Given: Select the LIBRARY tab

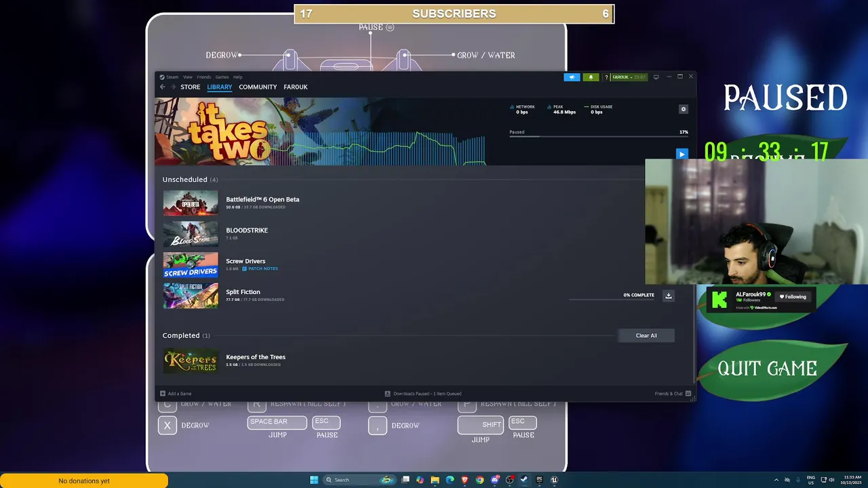Looking at the screenshot, I should click(x=219, y=87).
